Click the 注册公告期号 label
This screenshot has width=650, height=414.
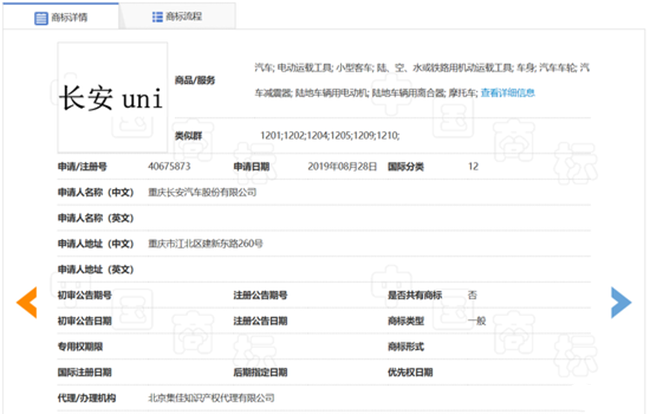pos(260,295)
